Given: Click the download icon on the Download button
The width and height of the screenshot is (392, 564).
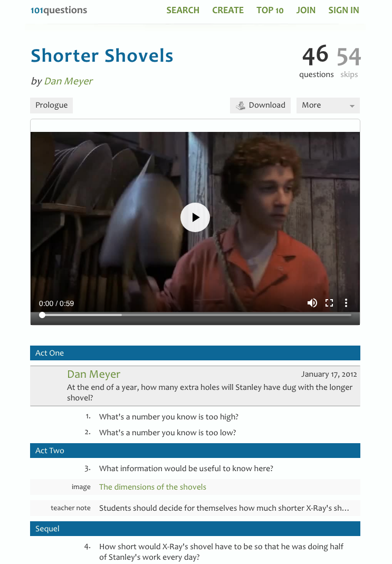Looking at the screenshot, I should point(240,106).
